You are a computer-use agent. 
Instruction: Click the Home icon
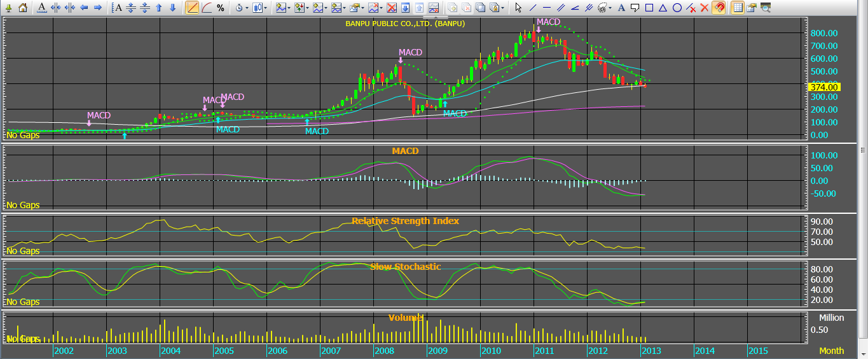pos(23,8)
